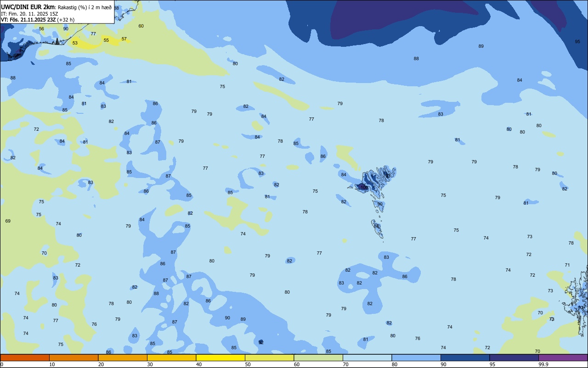Click the medium blue 80–90 legend swatch
Image resolution: width=588 pixels, height=368 pixels.
[416, 357]
